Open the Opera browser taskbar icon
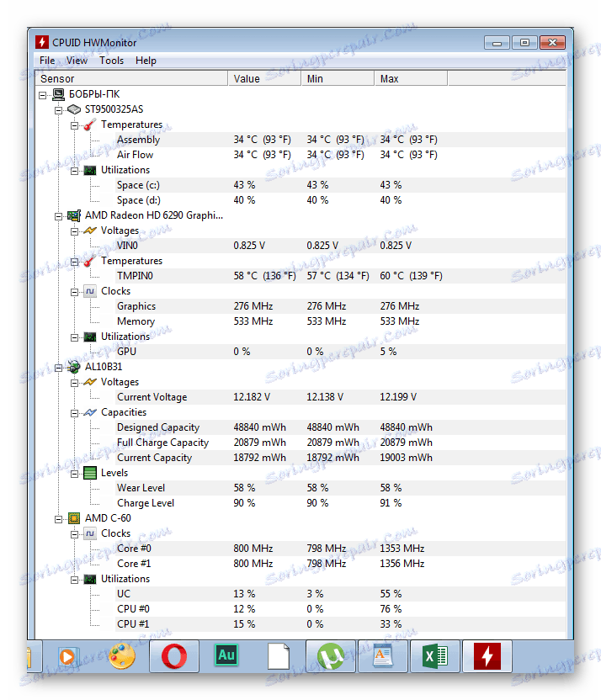Image resolution: width=601 pixels, height=700 pixels. [174, 656]
